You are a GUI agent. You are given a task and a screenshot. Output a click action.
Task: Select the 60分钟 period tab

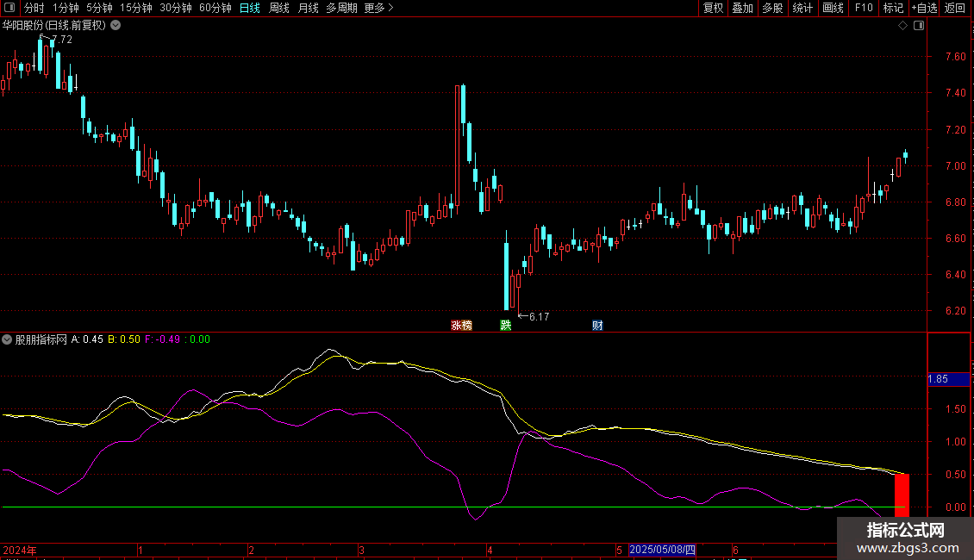[x=215, y=8]
